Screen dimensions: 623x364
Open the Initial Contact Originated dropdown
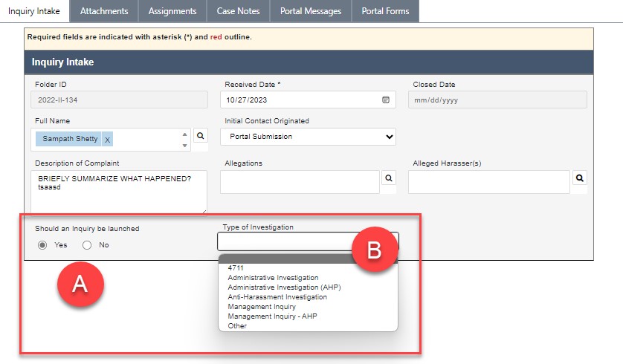pyautogui.click(x=308, y=137)
